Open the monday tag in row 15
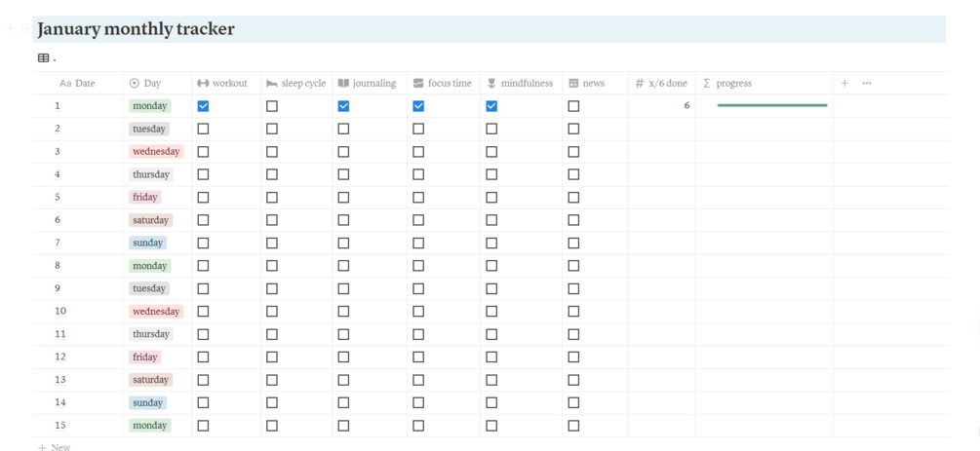This screenshot has width=980, height=451. tap(150, 426)
